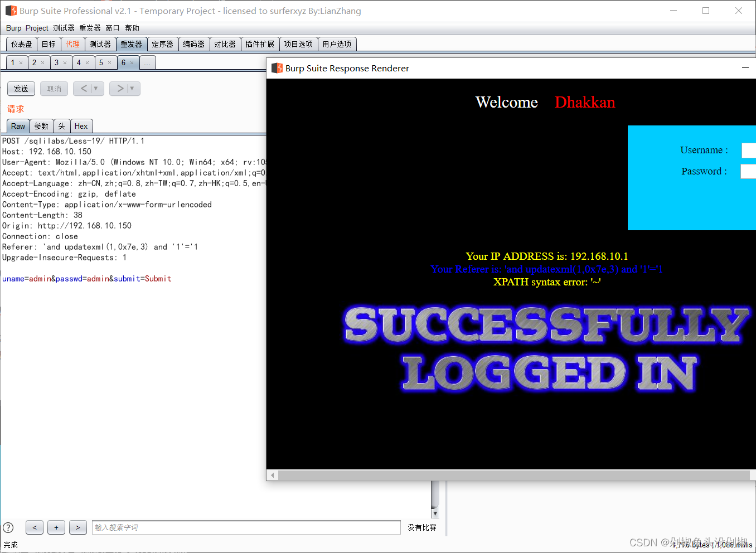The height and width of the screenshot is (553, 756).
Task: Click the Content-Length: 38 header line
Action: pyautogui.click(x=42, y=215)
